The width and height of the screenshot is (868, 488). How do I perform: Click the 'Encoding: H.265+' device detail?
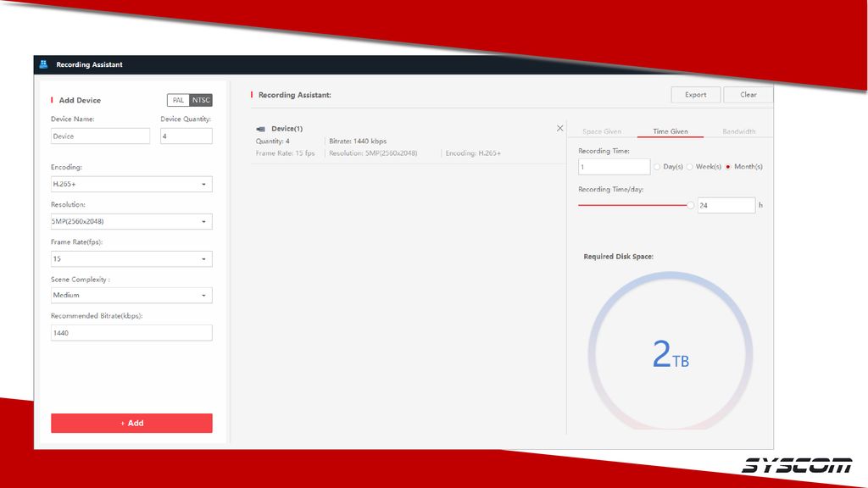click(x=473, y=153)
